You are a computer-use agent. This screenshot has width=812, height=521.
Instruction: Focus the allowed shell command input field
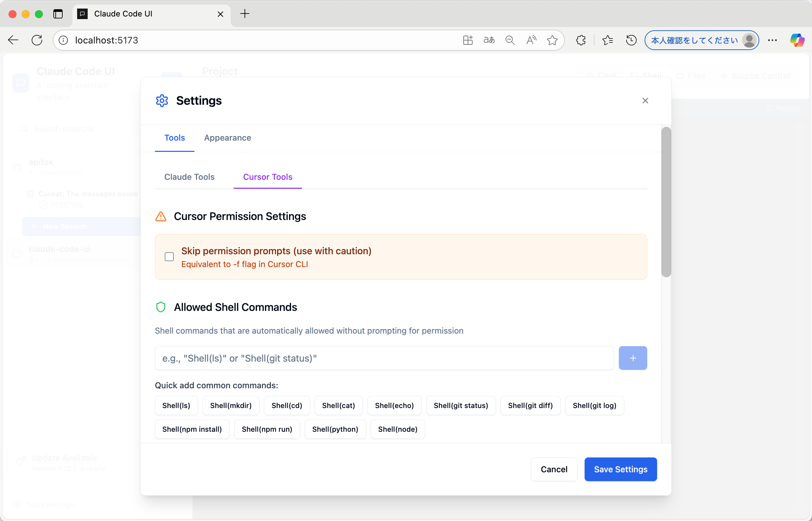[x=384, y=358]
